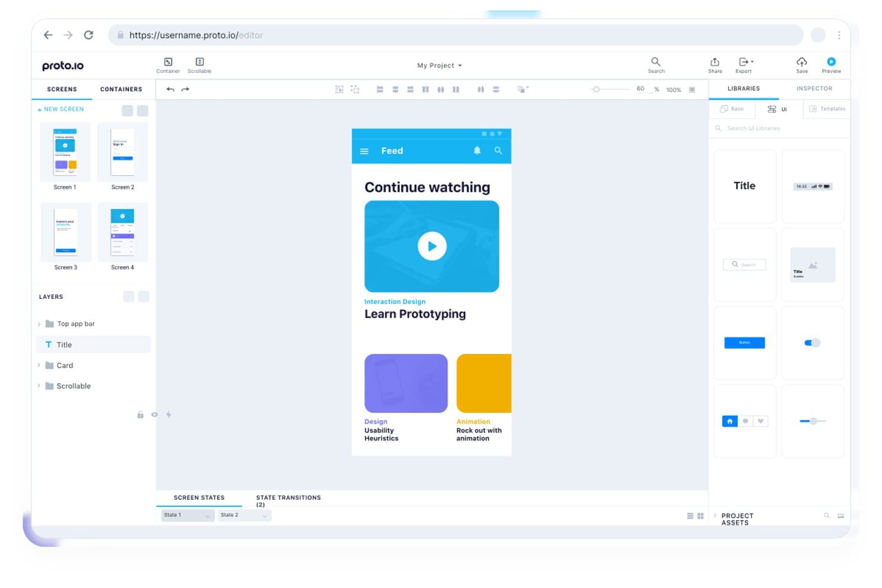This screenshot has height=588, width=882.
Task: Open the State 2 dropdown
Action: 244,515
